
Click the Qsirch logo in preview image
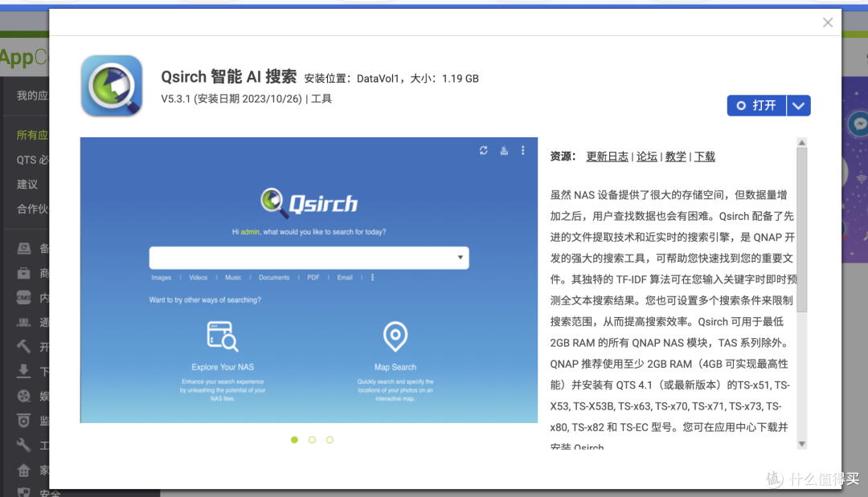click(309, 203)
